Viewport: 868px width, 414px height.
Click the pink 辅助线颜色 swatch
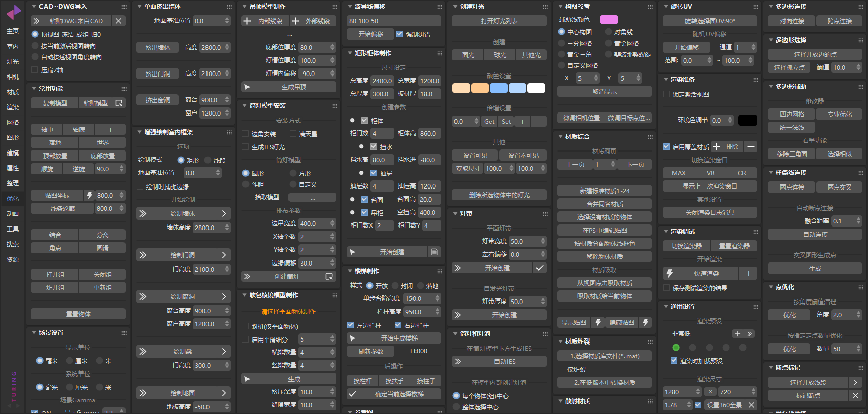(609, 19)
